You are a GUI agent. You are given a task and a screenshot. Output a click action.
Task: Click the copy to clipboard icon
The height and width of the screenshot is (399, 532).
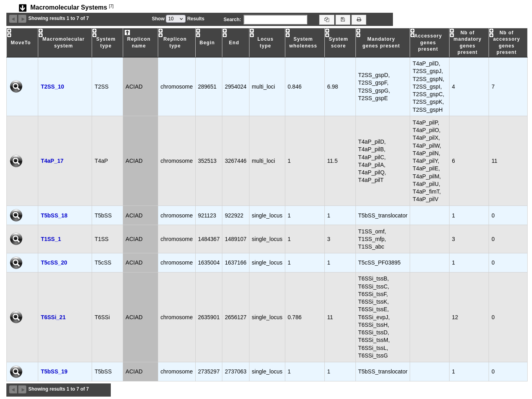[327, 20]
